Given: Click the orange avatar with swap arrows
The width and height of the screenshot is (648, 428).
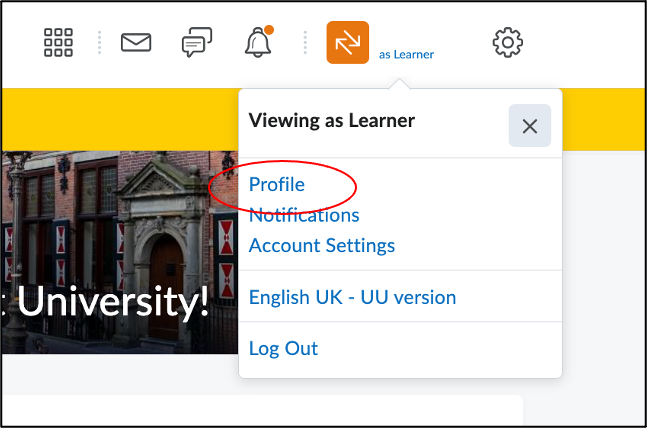Looking at the screenshot, I should pos(347,42).
